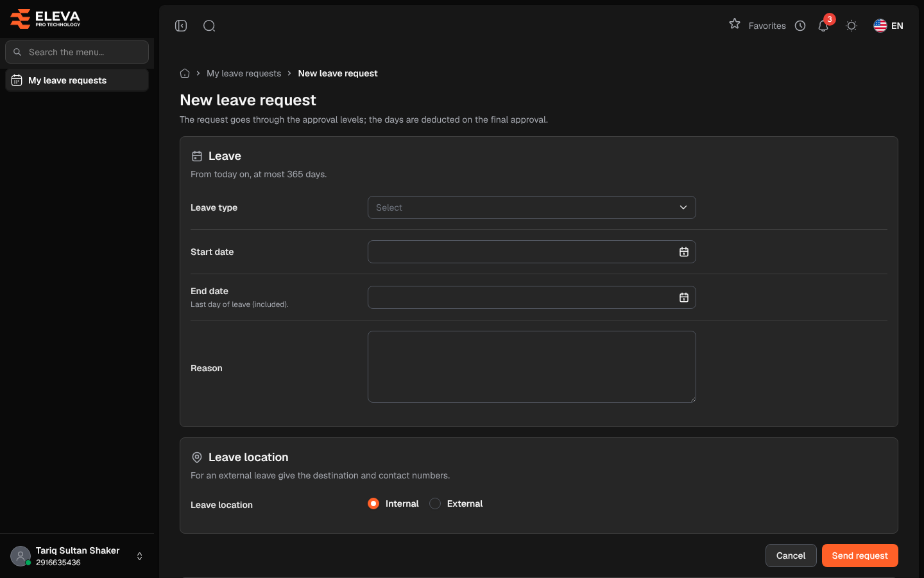924x578 pixels.
Task: Click the Cancel button
Action: (x=791, y=556)
